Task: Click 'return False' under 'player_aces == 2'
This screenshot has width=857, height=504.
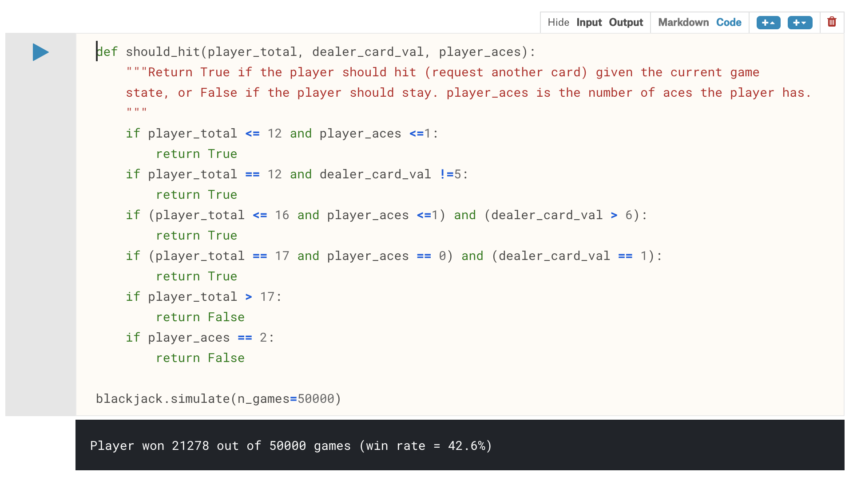Action: (x=200, y=358)
